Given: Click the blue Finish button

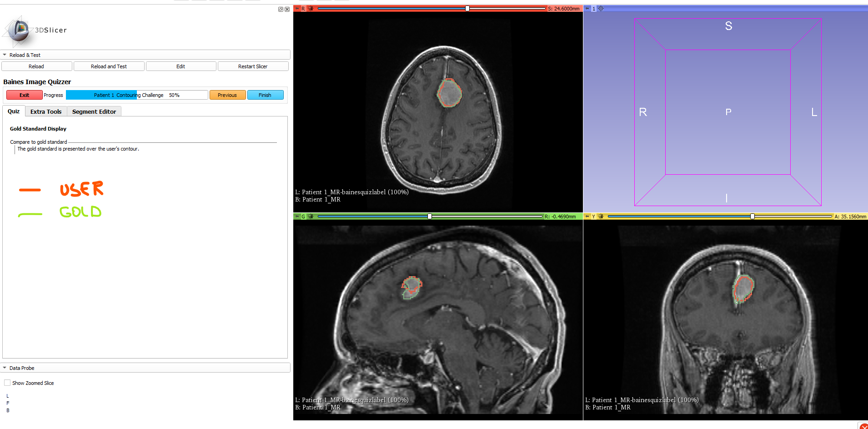Looking at the screenshot, I should click(265, 95).
